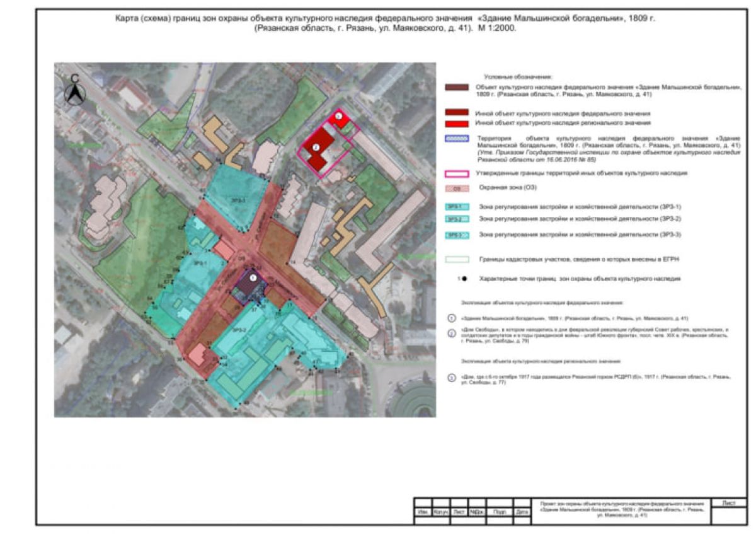Click the ЗРЗ-3 legend swatch
Screen dimensions: 756x534
456,235
